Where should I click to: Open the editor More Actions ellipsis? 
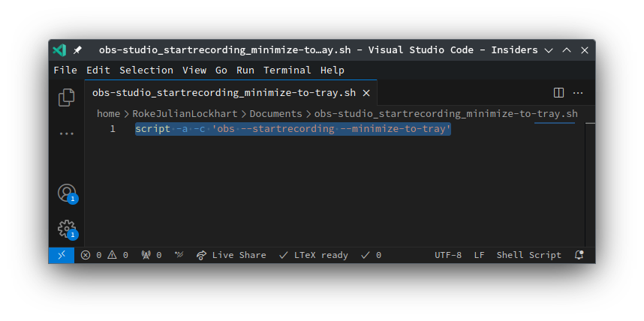pos(578,93)
